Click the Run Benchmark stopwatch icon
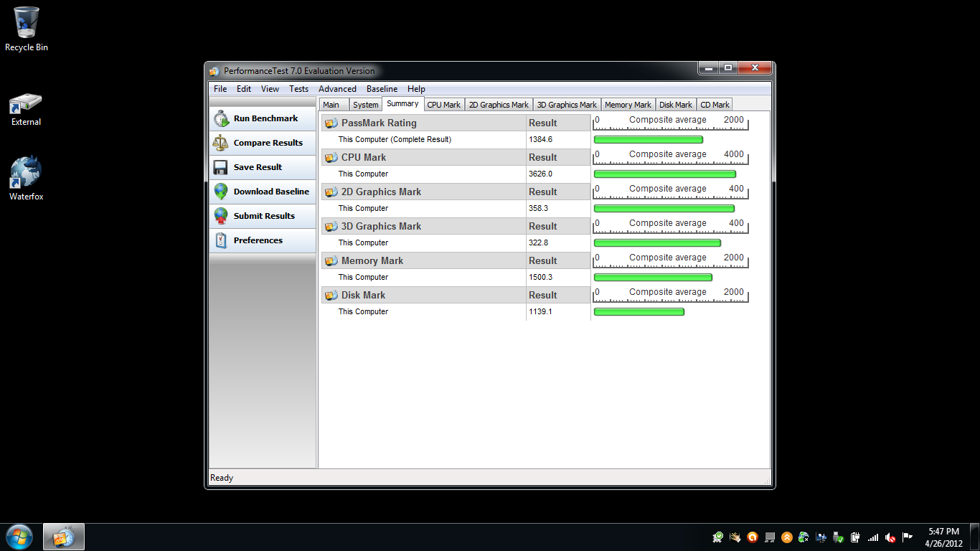 click(221, 118)
